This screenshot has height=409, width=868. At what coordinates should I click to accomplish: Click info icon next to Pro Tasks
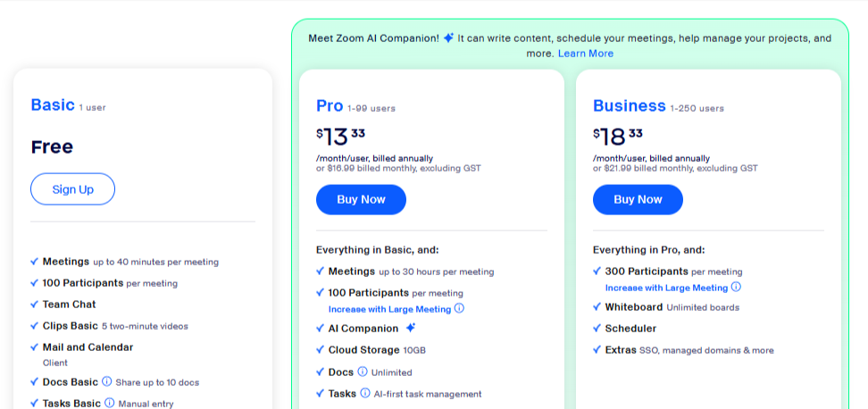pos(365,393)
